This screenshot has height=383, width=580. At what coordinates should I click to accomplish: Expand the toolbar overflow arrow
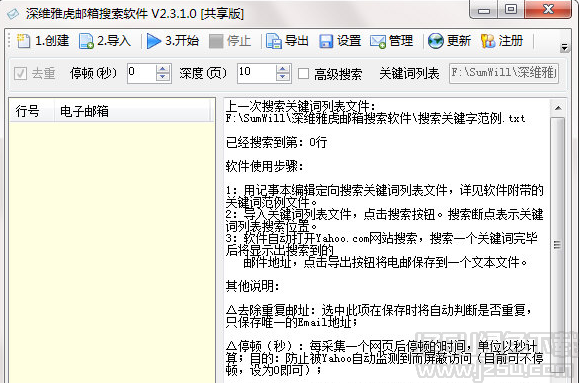pos(564,48)
